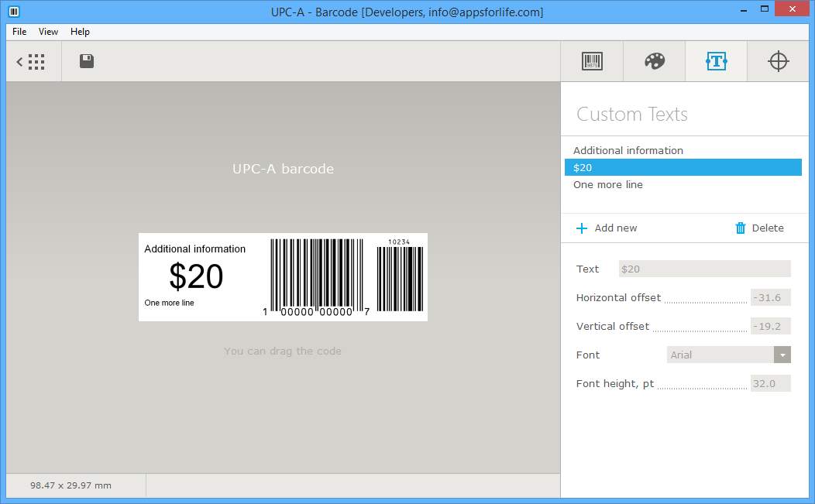Click the Vertical offset value field
Viewport: 815px width, 504px height.
[770, 326]
